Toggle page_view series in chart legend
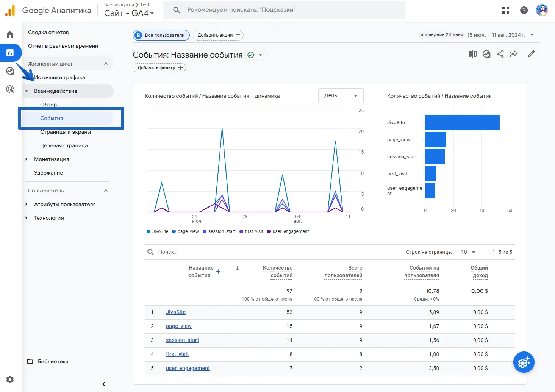 point(186,231)
